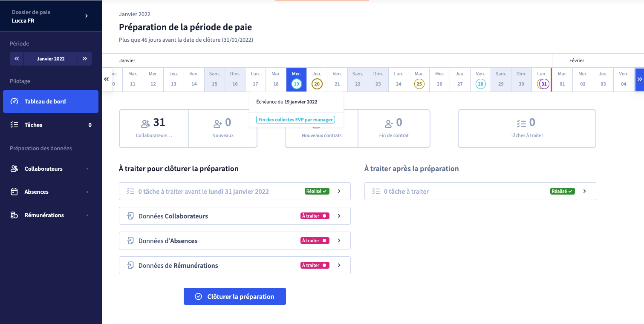Open Absences via its sidebar icon

15,192
